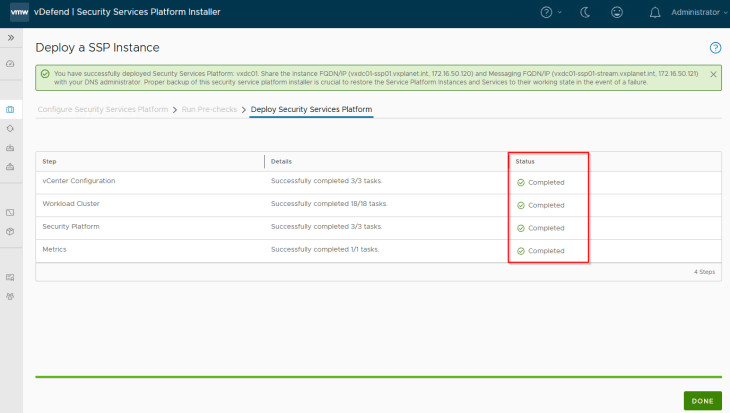Image resolution: width=730 pixels, height=413 pixels.
Task: Click the Completed icon for vCenter Configuration
Action: coord(521,182)
